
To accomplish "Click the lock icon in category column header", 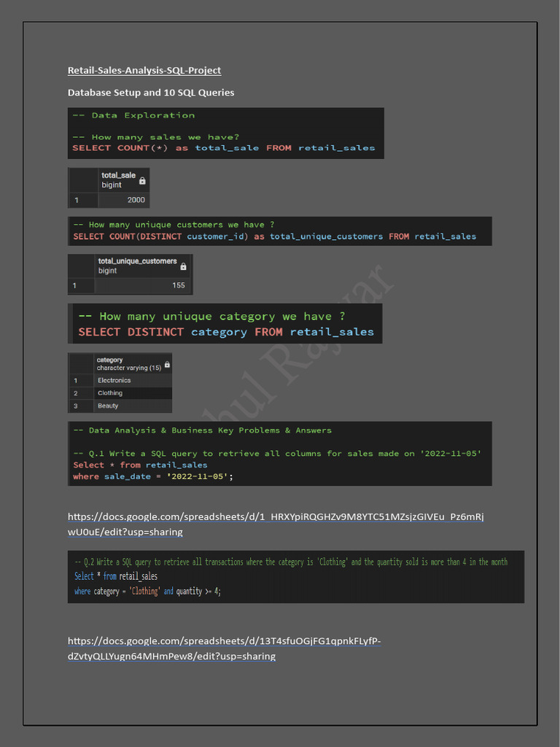I will pyautogui.click(x=167, y=365).
